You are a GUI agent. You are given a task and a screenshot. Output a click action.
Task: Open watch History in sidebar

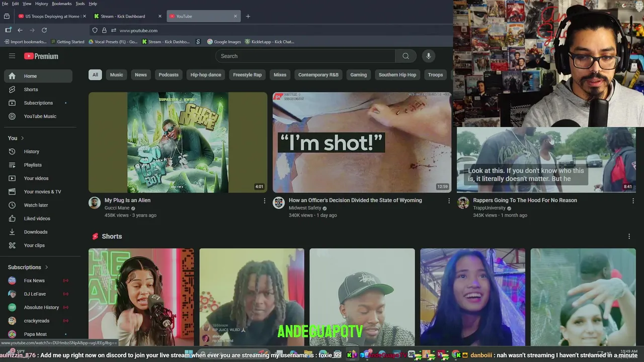click(38, 151)
